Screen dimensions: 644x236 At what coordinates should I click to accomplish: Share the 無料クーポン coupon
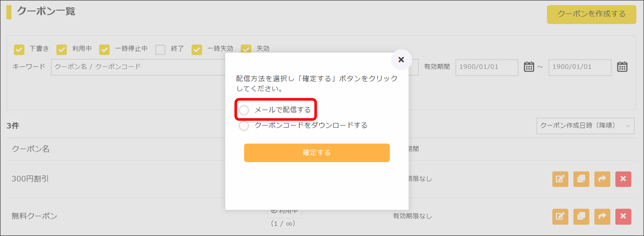[x=602, y=216]
